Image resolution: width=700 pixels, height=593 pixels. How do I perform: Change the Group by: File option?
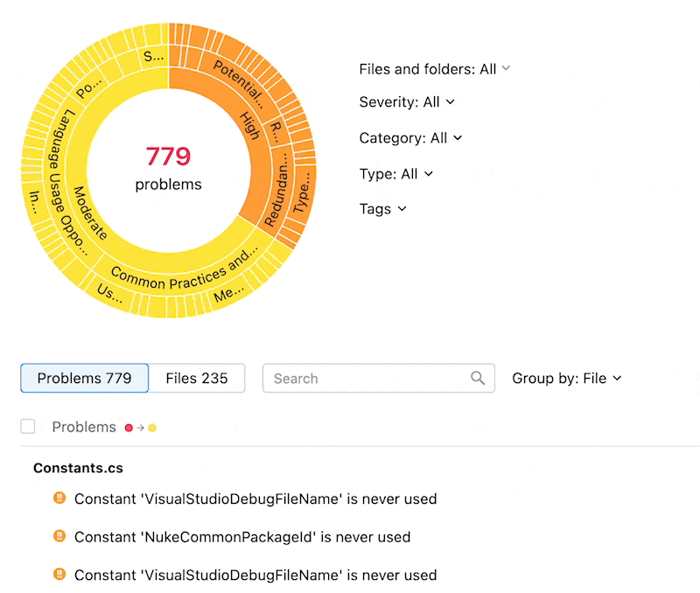coord(566,379)
